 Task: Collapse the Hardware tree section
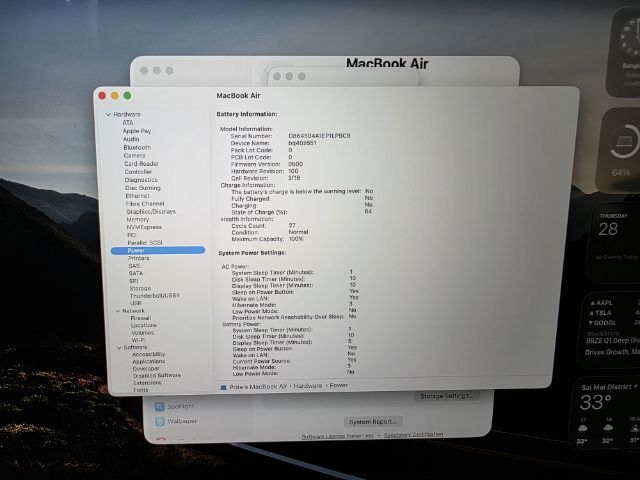(109, 115)
